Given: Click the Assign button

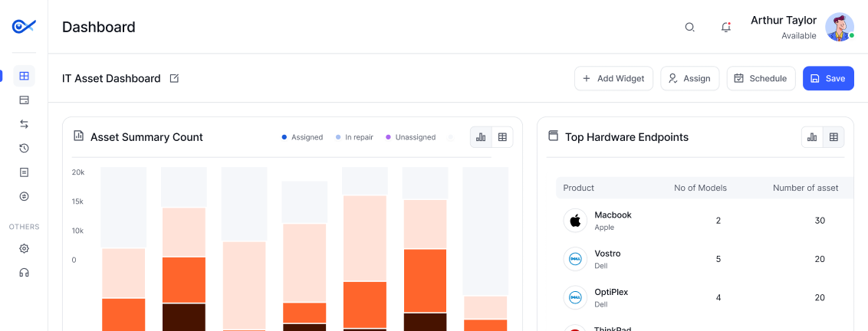Looking at the screenshot, I should click(690, 79).
